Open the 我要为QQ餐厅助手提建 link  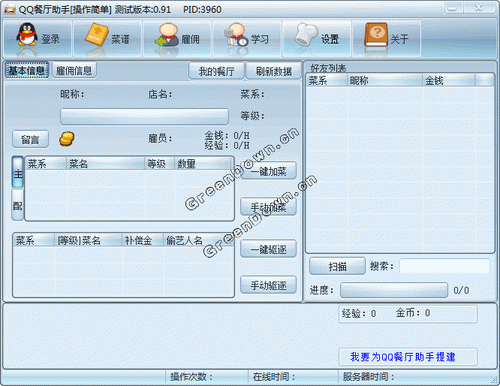pyautogui.click(x=403, y=357)
